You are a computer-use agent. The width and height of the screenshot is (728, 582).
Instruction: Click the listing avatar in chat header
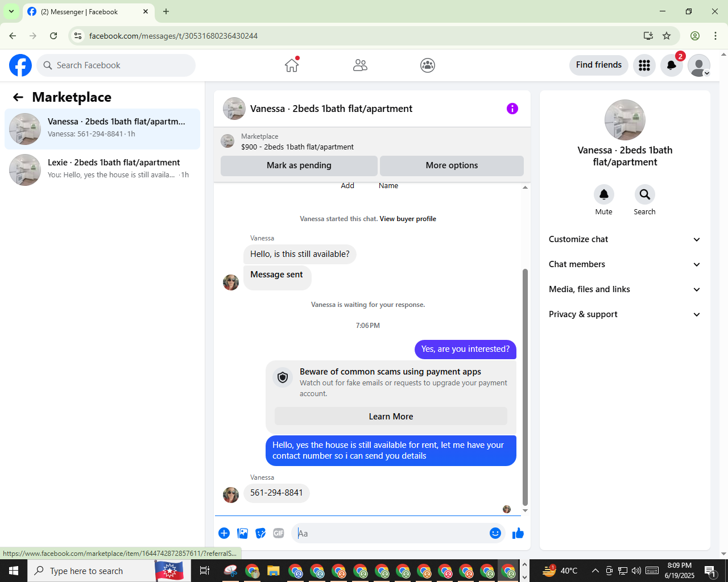234,109
